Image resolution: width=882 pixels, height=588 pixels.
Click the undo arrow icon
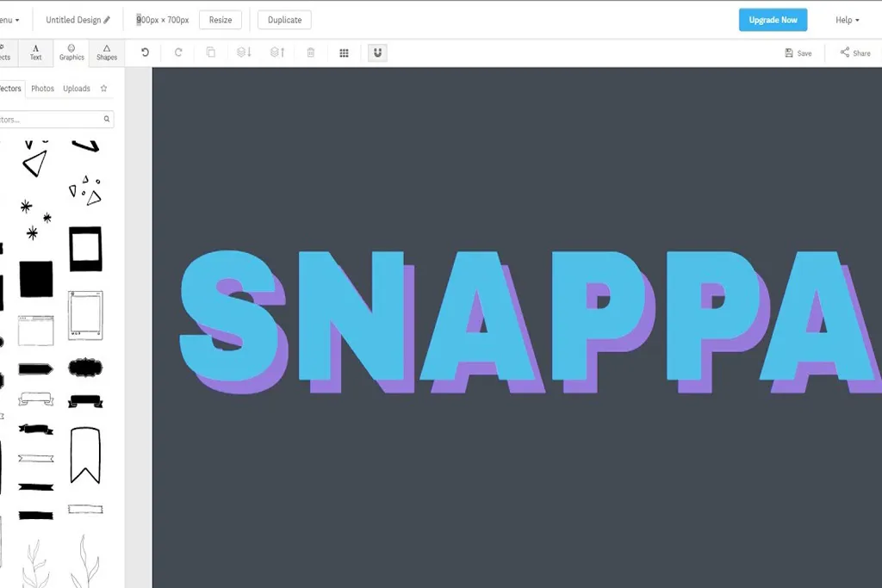click(145, 53)
